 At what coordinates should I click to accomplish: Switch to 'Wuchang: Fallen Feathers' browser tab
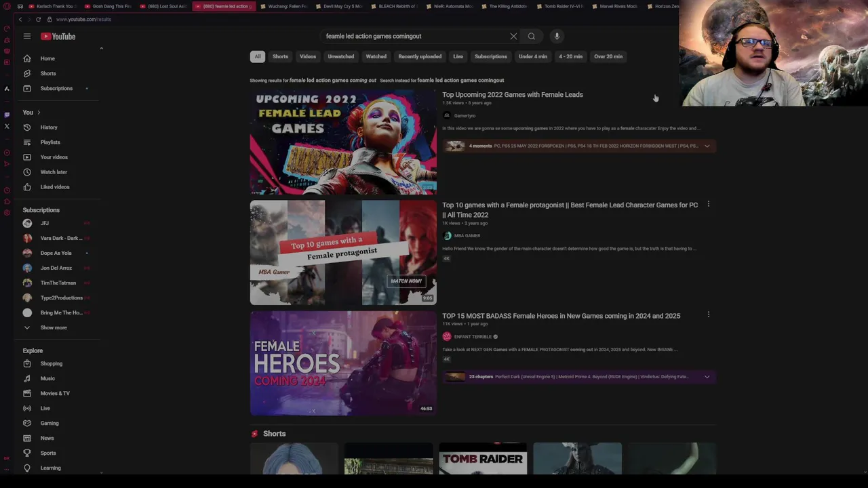283,6
